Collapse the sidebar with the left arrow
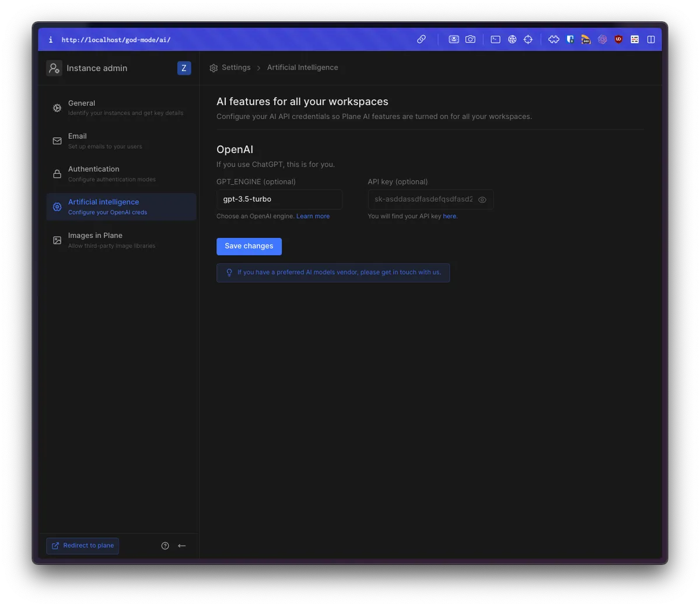Image resolution: width=700 pixels, height=607 pixels. coord(182,546)
